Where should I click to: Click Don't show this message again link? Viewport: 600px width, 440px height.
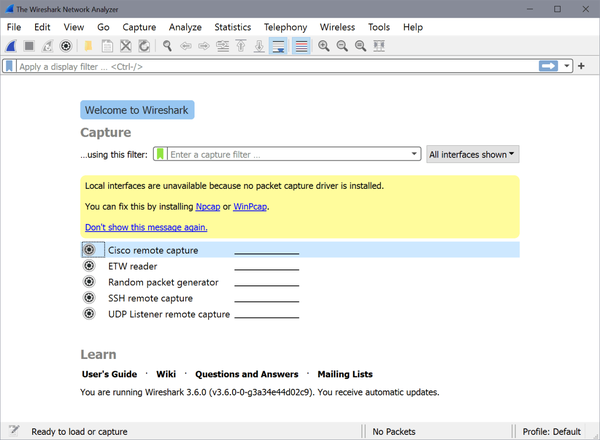tap(146, 227)
